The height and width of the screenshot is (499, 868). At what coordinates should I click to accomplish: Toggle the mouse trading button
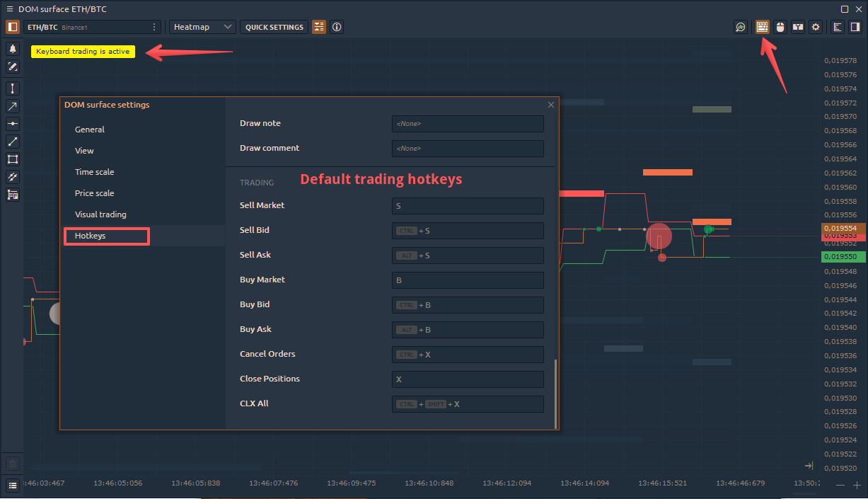[x=780, y=27]
